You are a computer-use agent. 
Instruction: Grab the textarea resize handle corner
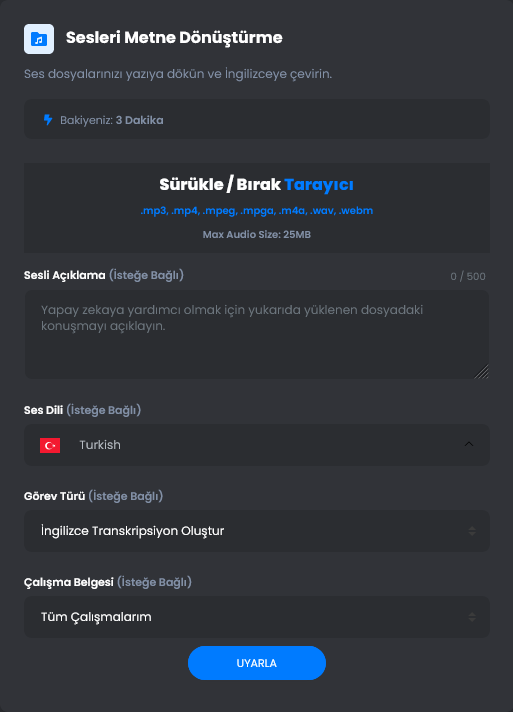[482, 372]
